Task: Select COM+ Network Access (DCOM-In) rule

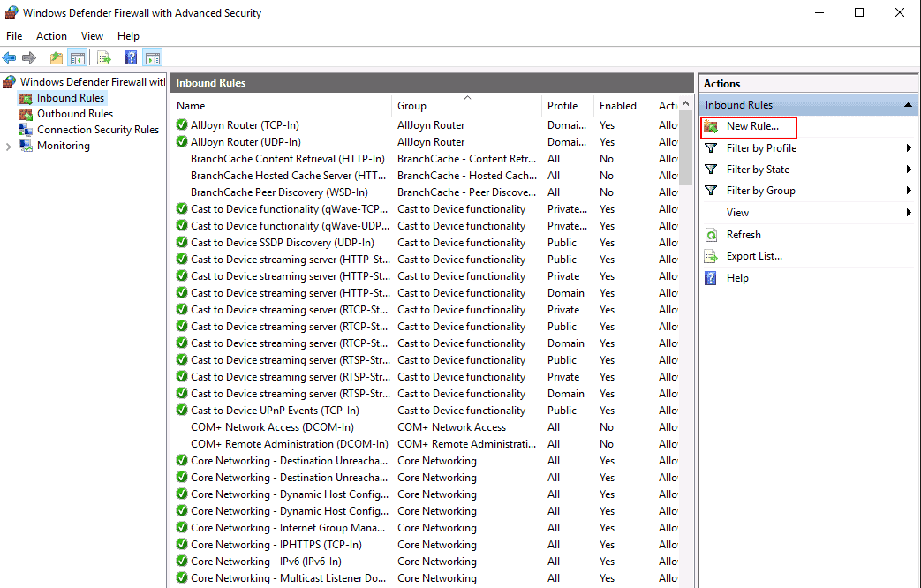Action: (272, 427)
